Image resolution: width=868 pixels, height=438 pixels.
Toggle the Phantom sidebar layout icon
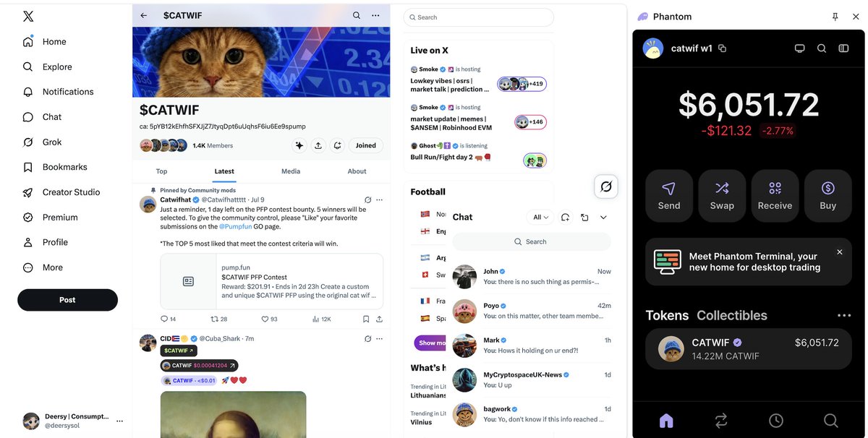pos(843,48)
